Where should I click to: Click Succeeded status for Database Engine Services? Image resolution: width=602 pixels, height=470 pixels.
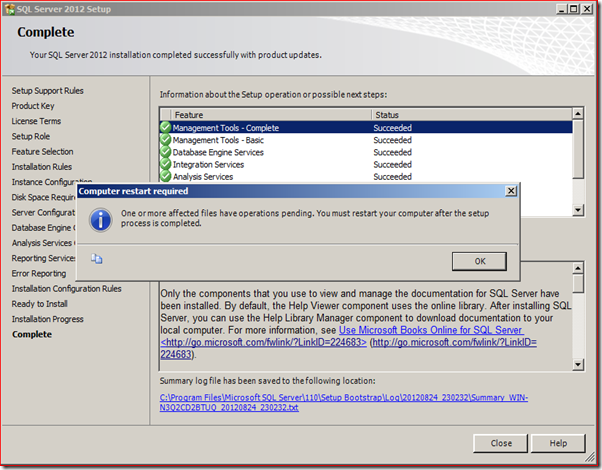(392, 152)
